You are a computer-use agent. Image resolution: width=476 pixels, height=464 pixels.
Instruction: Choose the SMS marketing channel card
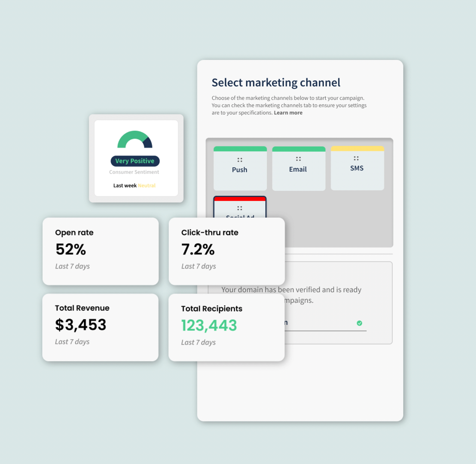coord(357,168)
